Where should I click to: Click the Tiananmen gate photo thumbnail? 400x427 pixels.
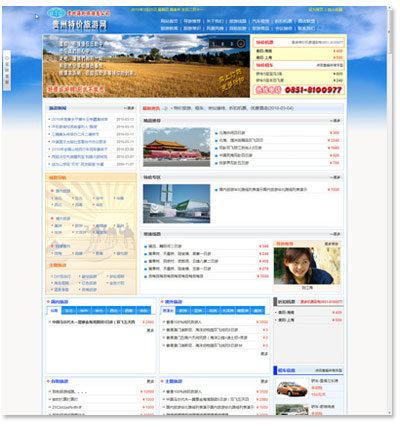(177, 147)
